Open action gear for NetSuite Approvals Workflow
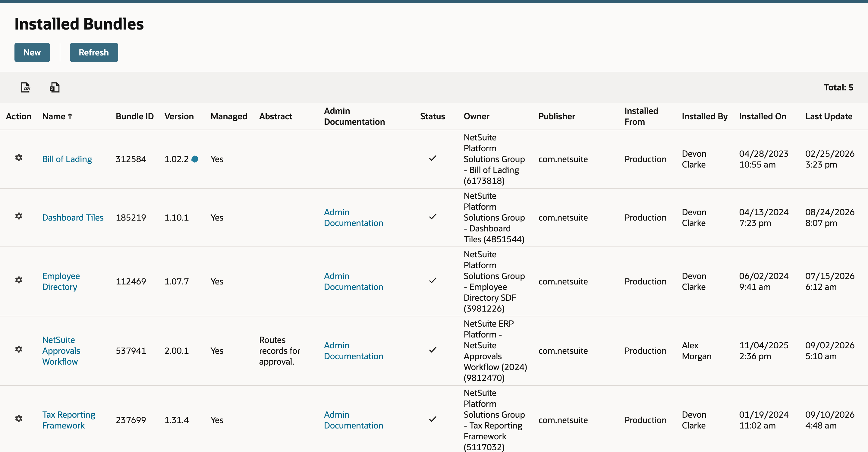This screenshot has height=452, width=868. click(x=19, y=349)
